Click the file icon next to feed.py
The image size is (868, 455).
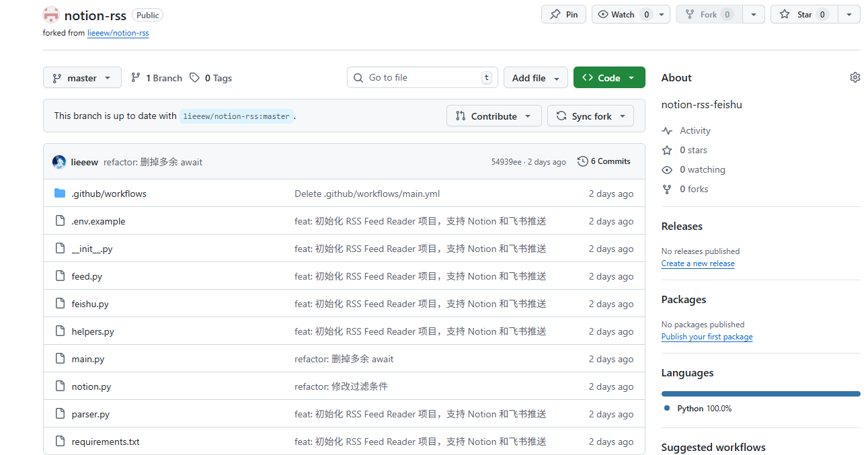pyautogui.click(x=60, y=276)
